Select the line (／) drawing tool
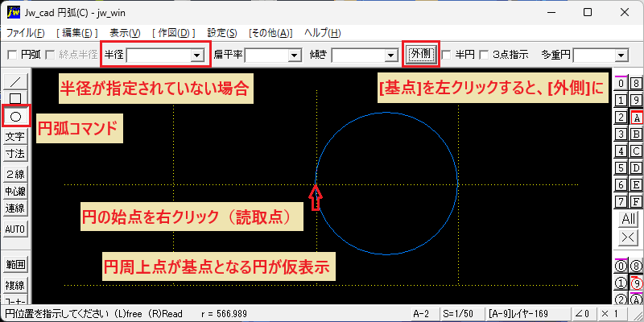 [15, 82]
